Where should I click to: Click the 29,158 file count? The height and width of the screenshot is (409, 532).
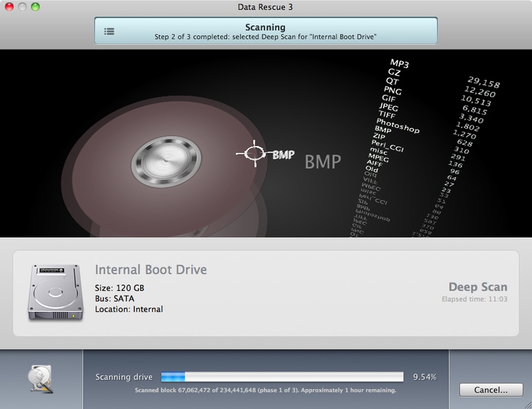[484, 83]
